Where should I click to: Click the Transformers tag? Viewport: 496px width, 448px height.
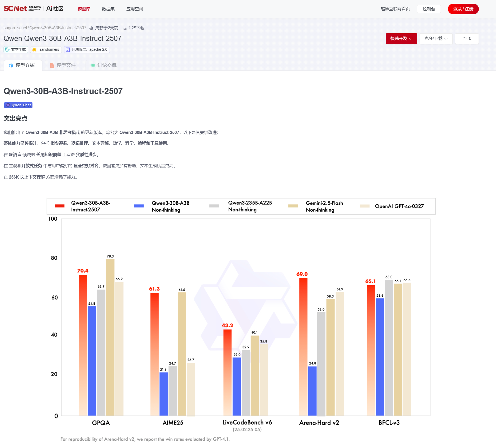tap(46, 50)
